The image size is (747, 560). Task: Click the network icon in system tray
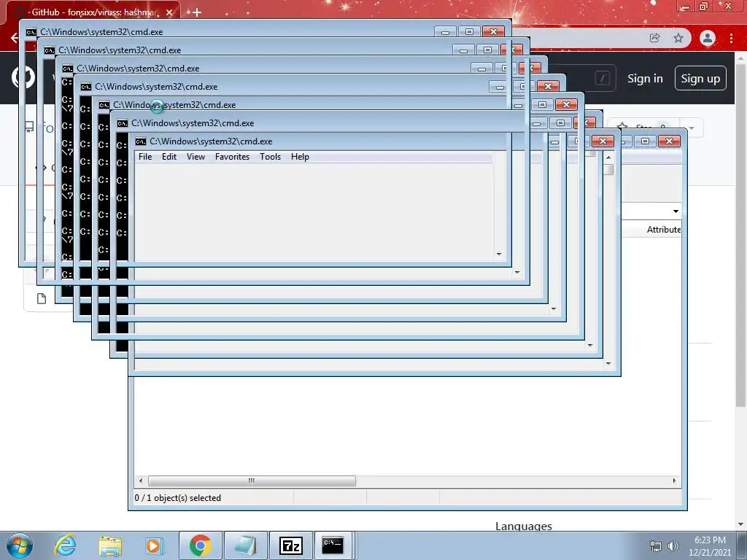pos(656,546)
